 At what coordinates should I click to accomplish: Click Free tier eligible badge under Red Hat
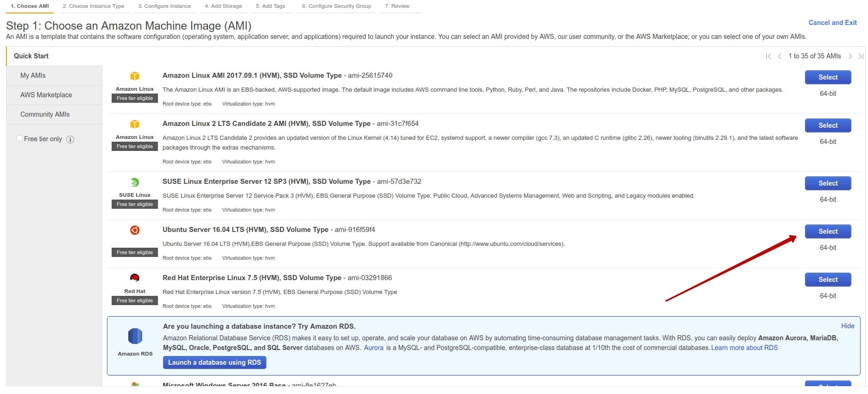[135, 300]
